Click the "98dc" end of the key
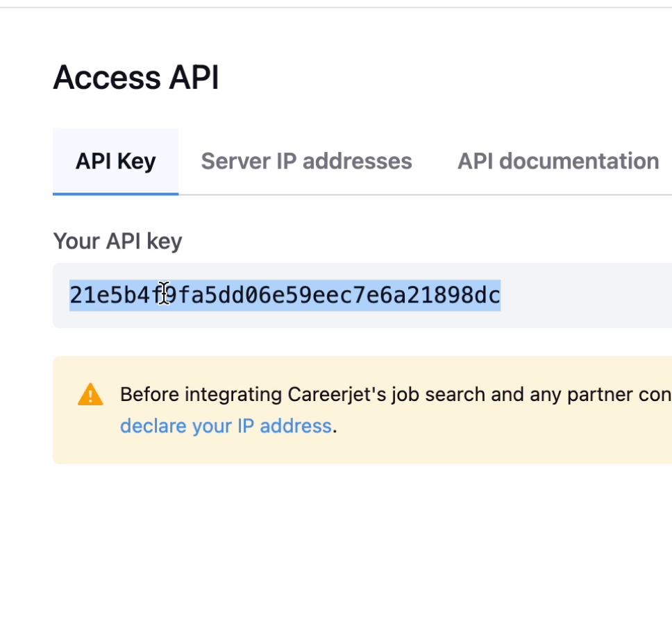The width and height of the screenshot is (672, 630). pyautogui.click(x=483, y=295)
